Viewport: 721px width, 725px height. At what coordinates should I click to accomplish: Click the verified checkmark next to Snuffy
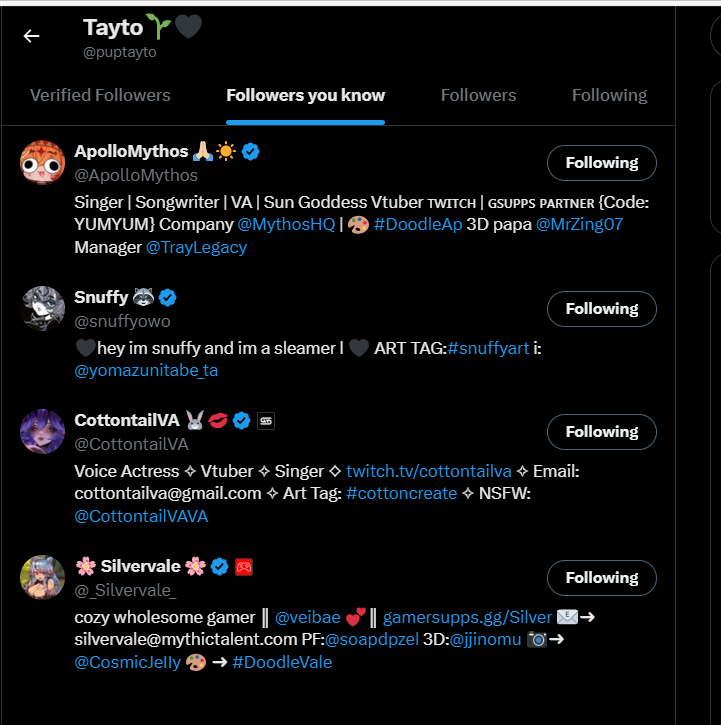tap(168, 297)
